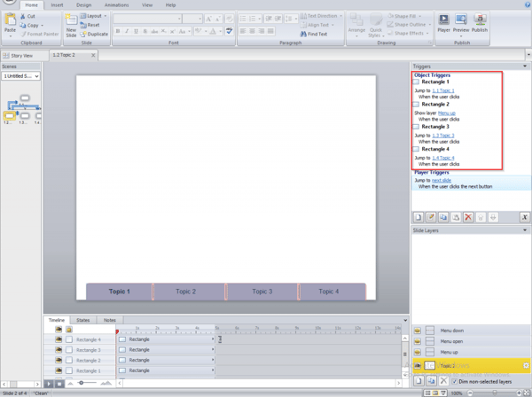Adjust the zoom slider in status bar
This screenshot has height=397, width=532.
tap(495, 393)
